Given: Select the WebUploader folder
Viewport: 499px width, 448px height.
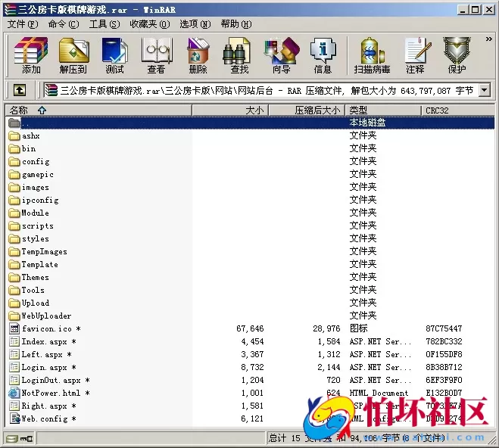Looking at the screenshot, I should click(40, 316).
